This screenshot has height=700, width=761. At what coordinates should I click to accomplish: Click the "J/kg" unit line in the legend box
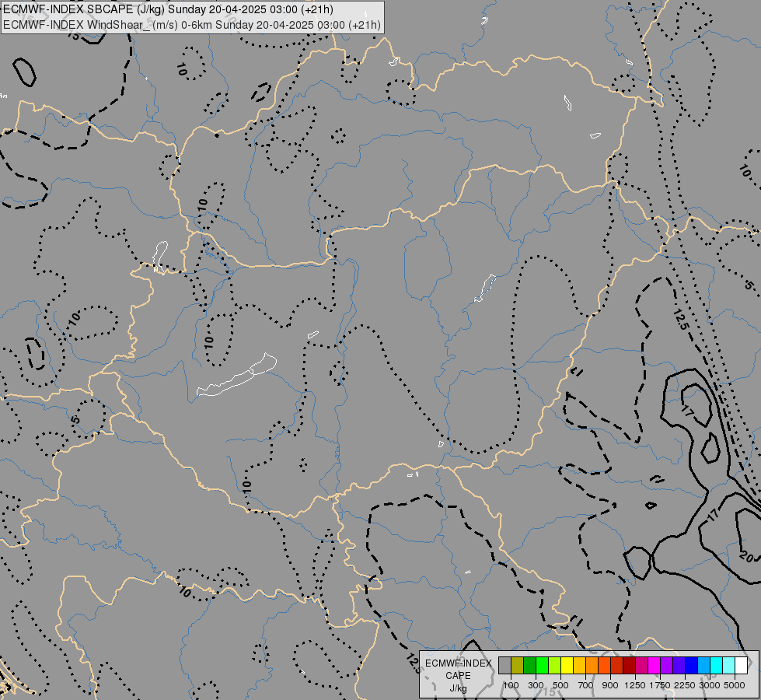(x=458, y=688)
